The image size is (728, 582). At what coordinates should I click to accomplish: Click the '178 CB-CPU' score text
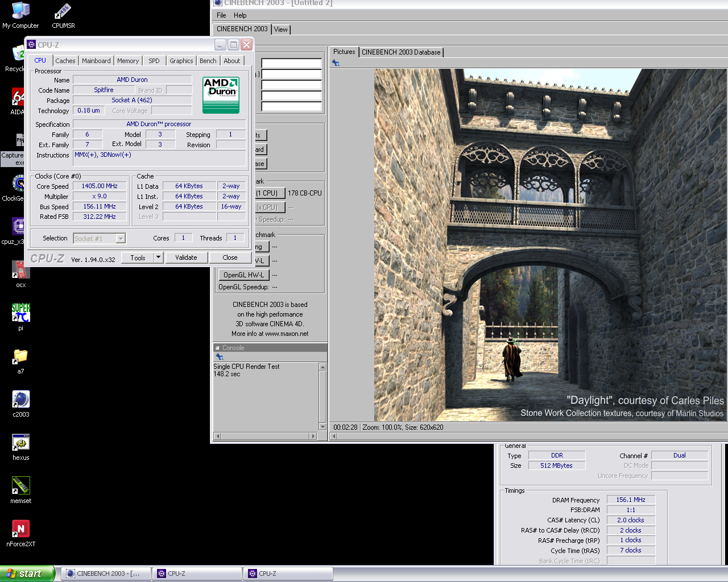305,193
